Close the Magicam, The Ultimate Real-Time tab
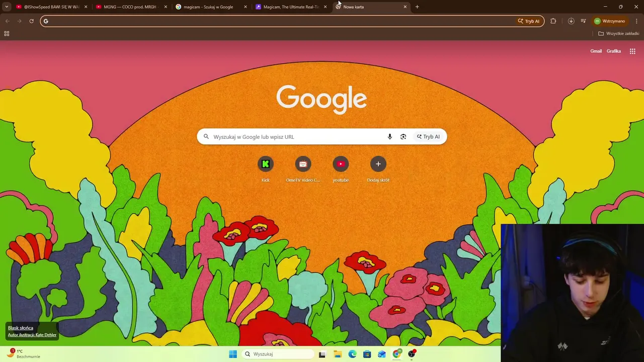The width and height of the screenshot is (644, 362). [326, 7]
